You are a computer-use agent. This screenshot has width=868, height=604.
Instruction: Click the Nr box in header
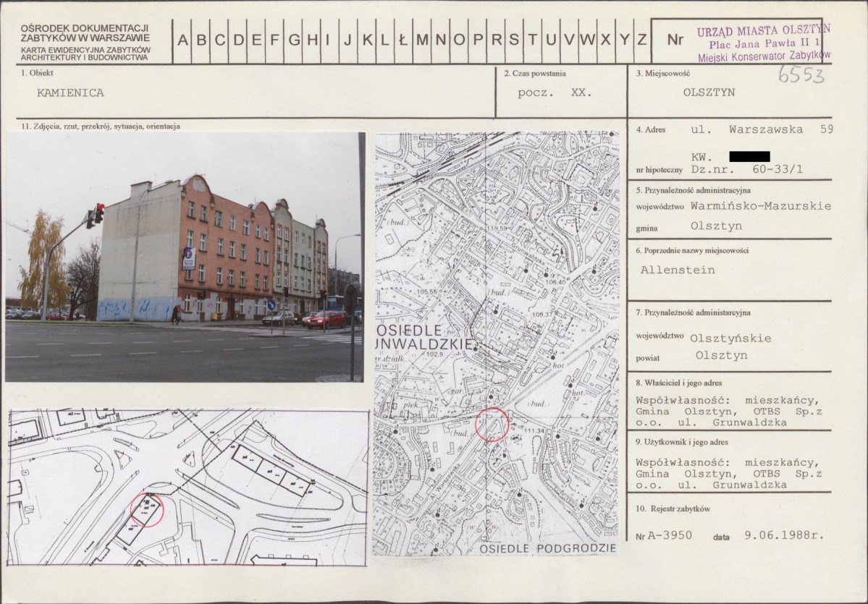point(675,41)
